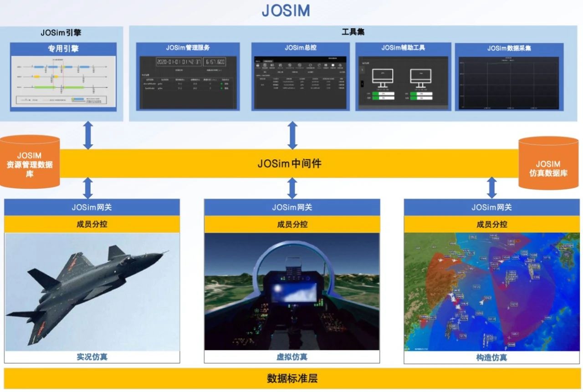Click the right monitor icon in JOSim辅助工具
Viewport: 583px width, 392px height.
[420, 77]
